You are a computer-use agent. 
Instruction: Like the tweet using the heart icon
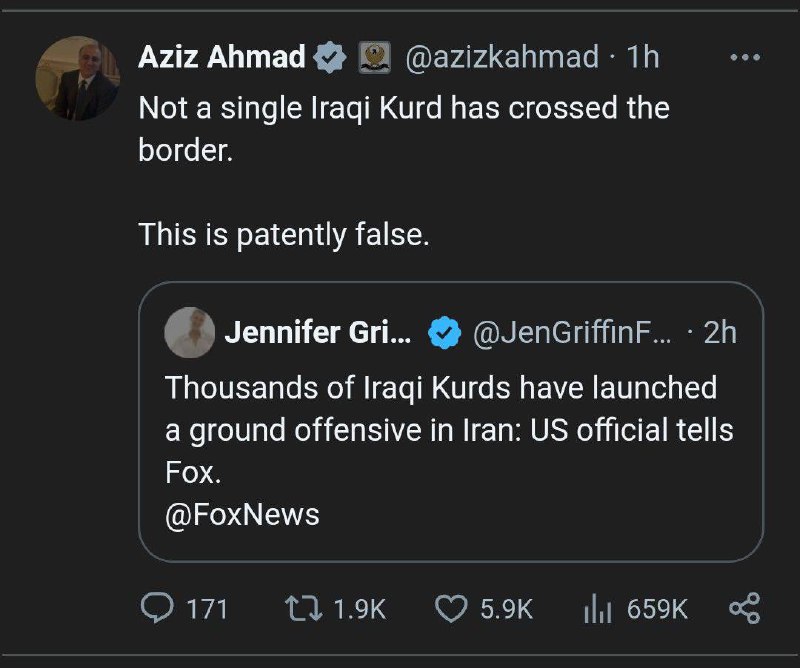455,609
